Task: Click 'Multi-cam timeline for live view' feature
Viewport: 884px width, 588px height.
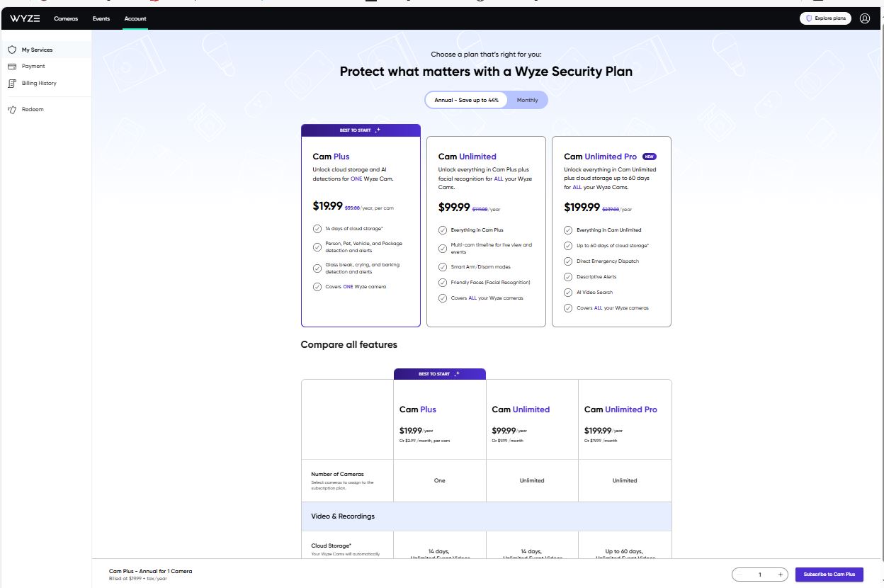Action: click(491, 249)
